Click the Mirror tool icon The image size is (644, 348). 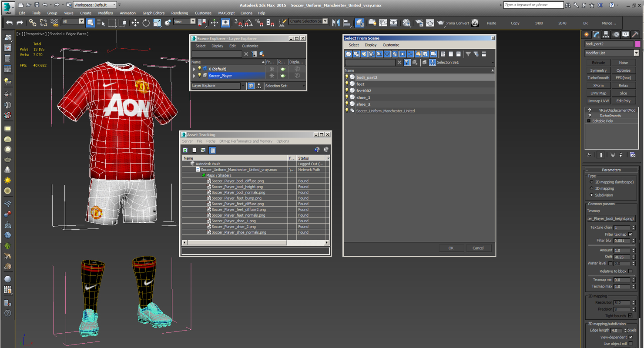336,23
